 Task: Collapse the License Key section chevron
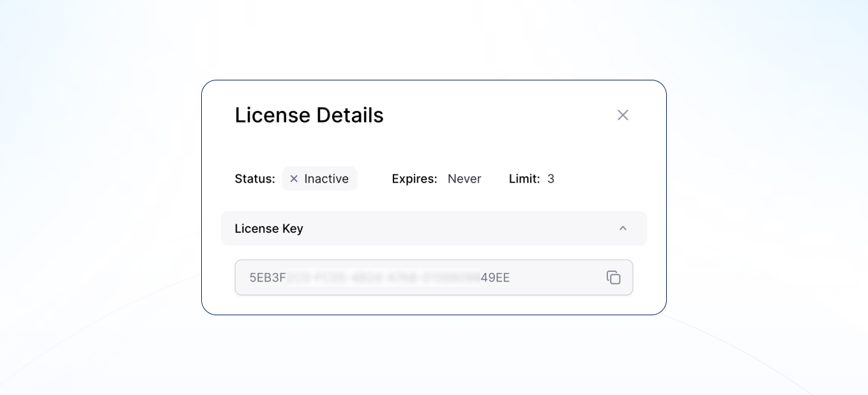point(623,228)
